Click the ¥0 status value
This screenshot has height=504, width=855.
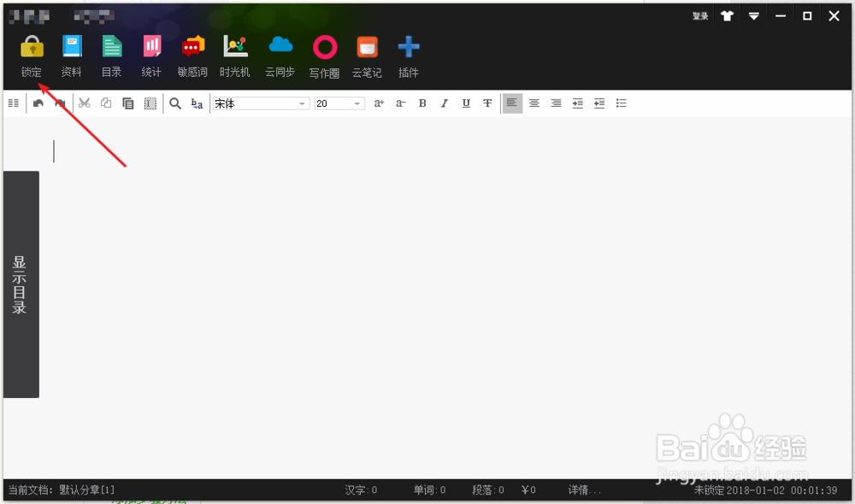point(528,489)
